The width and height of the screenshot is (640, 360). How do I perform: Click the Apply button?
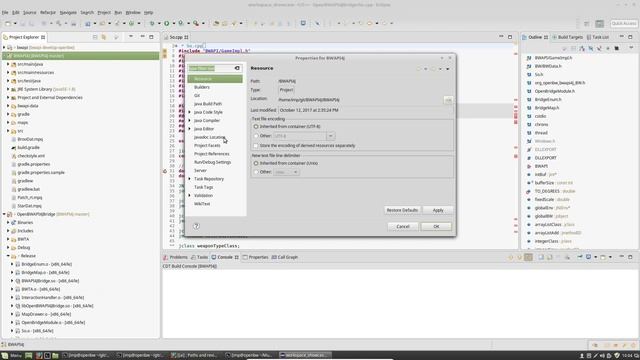438,210
